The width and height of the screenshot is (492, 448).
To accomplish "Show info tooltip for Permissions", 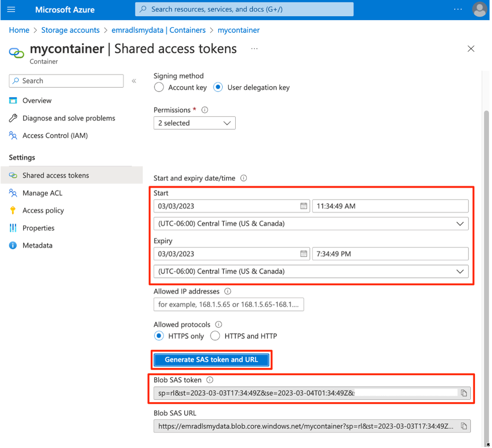I will click(204, 110).
